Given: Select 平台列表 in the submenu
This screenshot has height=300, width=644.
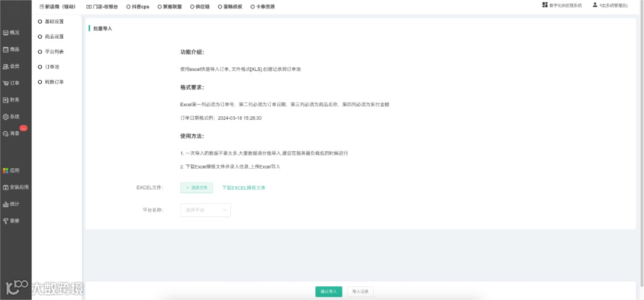Looking at the screenshot, I should [x=51, y=52].
